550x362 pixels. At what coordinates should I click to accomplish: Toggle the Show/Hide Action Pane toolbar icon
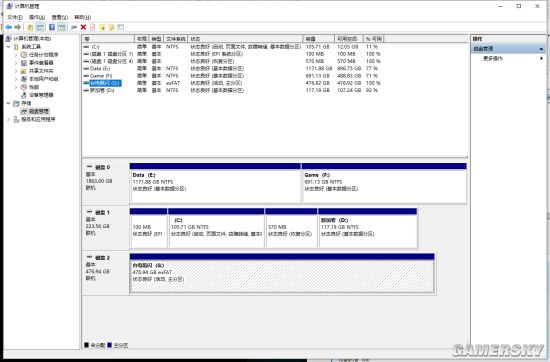62,27
